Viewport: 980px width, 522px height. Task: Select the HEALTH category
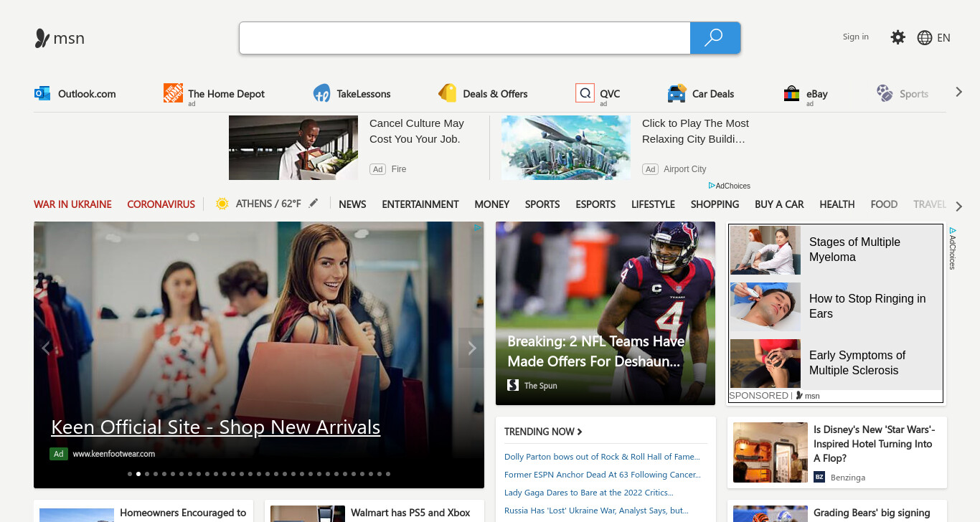[x=837, y=204]
